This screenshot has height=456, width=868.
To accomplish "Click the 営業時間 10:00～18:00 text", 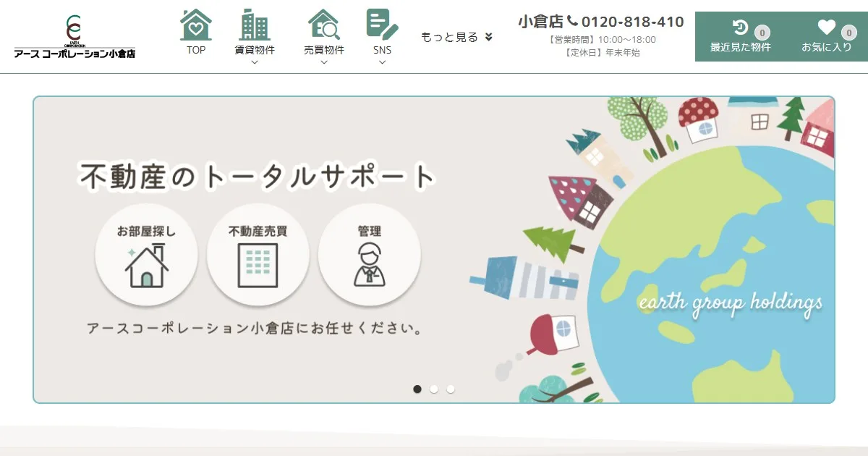I will pos(601,40).
